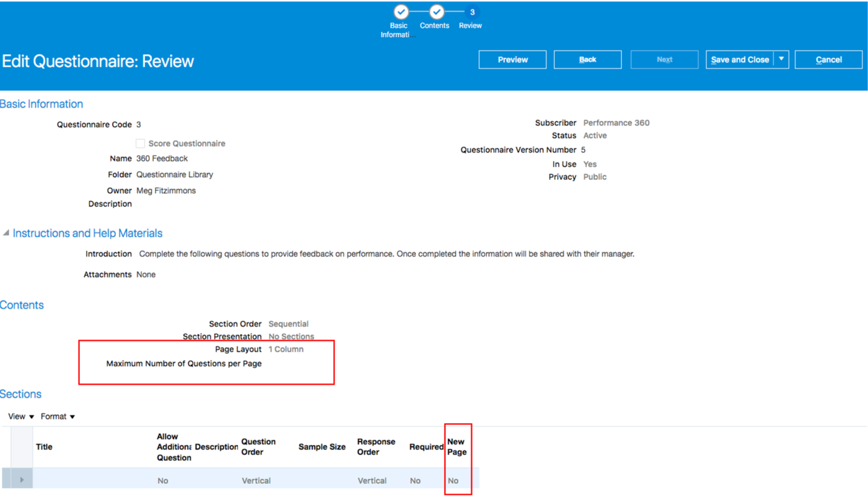The width and height of the screenshot is (868, 501).
Task: Expand the section row triangle in table
Action: coord(22,480)
